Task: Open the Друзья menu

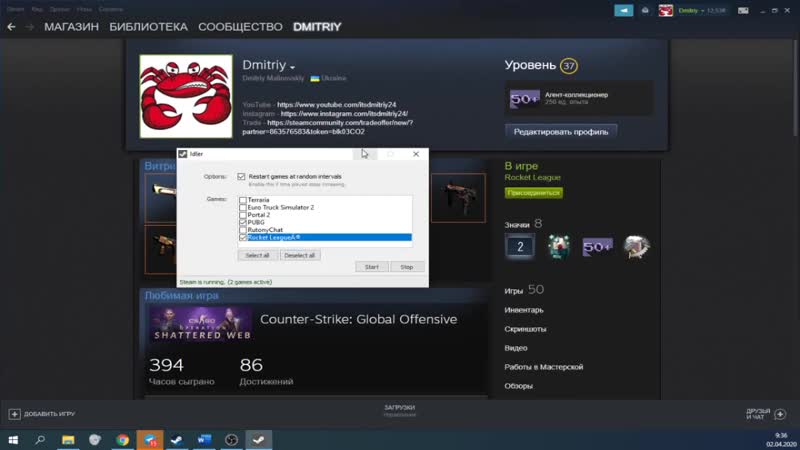Action: point(59,9)
